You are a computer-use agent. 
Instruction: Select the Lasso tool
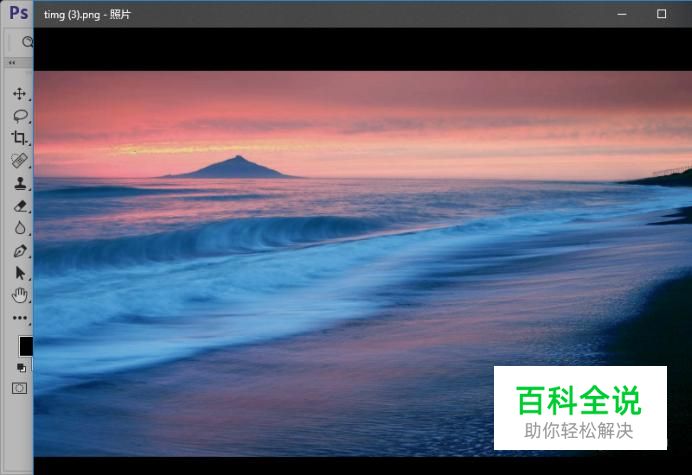coord(19,116)
